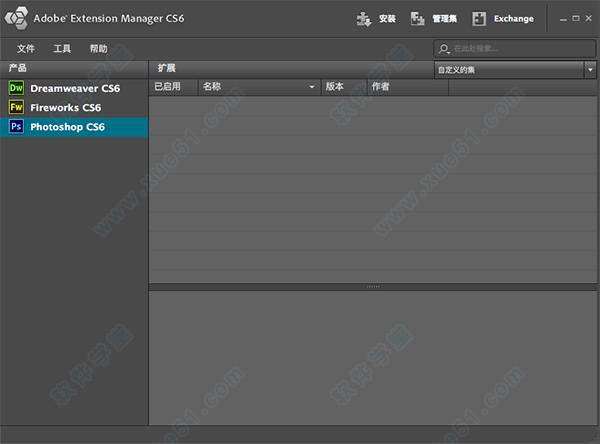Open the 帮助 (Help) menu

click(98, 49)
